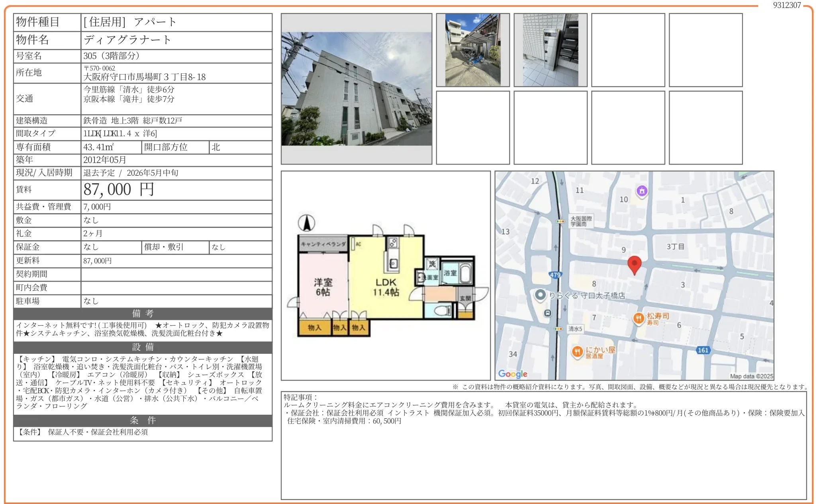Click the purple landmark marker on map
The width and height of the screenshot is (819, 504).
(x=642, y=191)
